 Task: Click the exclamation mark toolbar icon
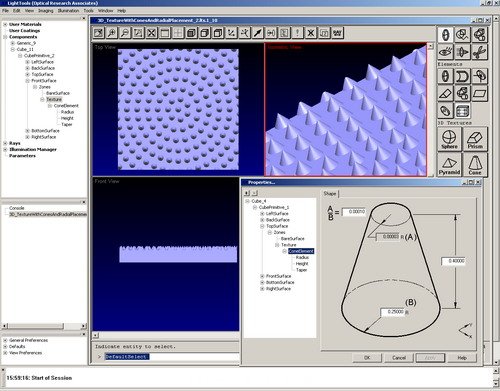click(297, 33)
